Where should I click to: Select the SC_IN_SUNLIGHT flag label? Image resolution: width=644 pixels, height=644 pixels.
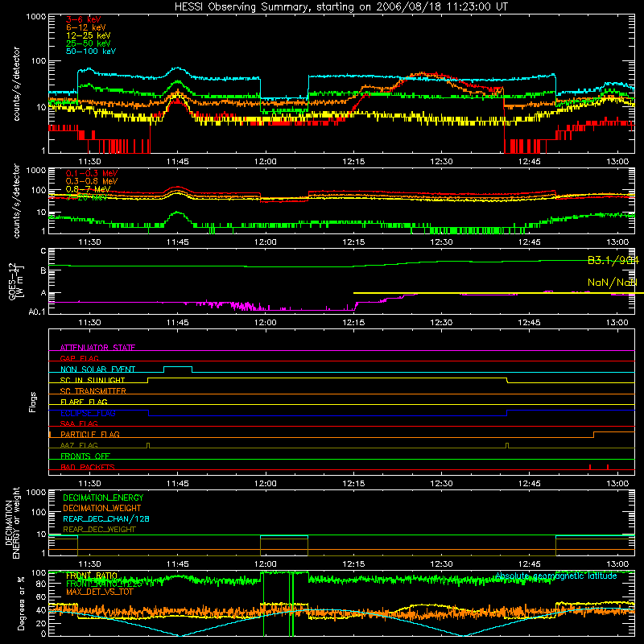tap(93, 380)
